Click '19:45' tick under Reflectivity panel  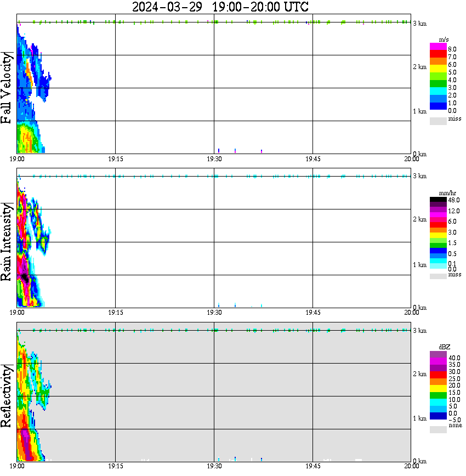coord(313,466)
